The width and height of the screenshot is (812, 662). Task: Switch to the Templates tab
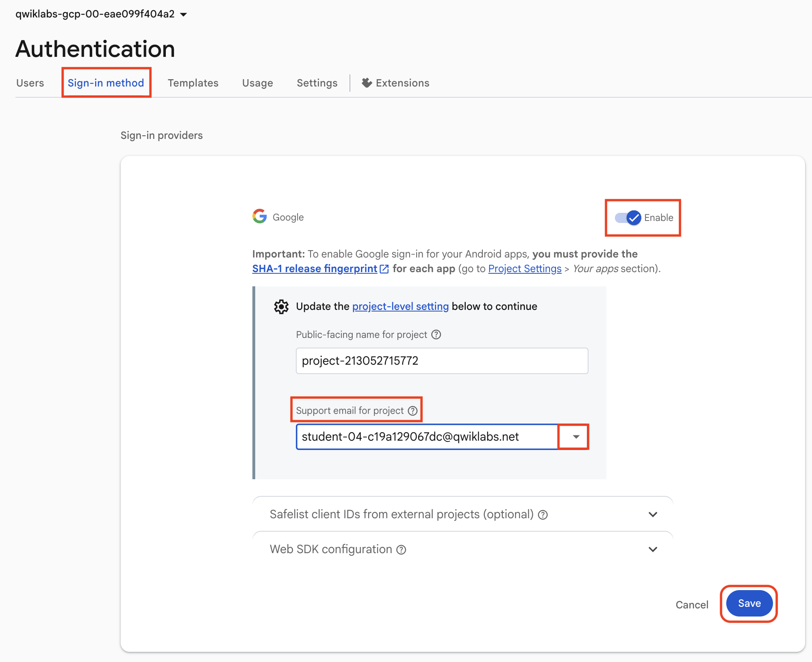click(193, 83)
